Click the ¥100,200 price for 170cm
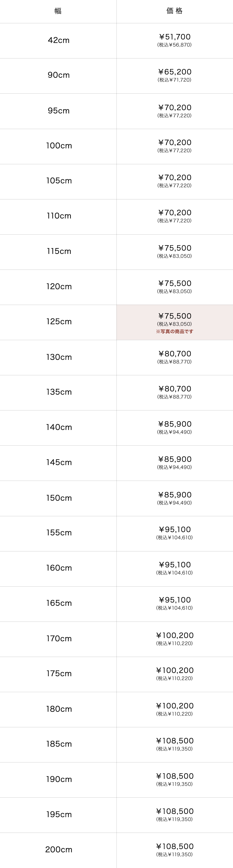The width and height of the screenshot is (233, 868). coord(175,636)
